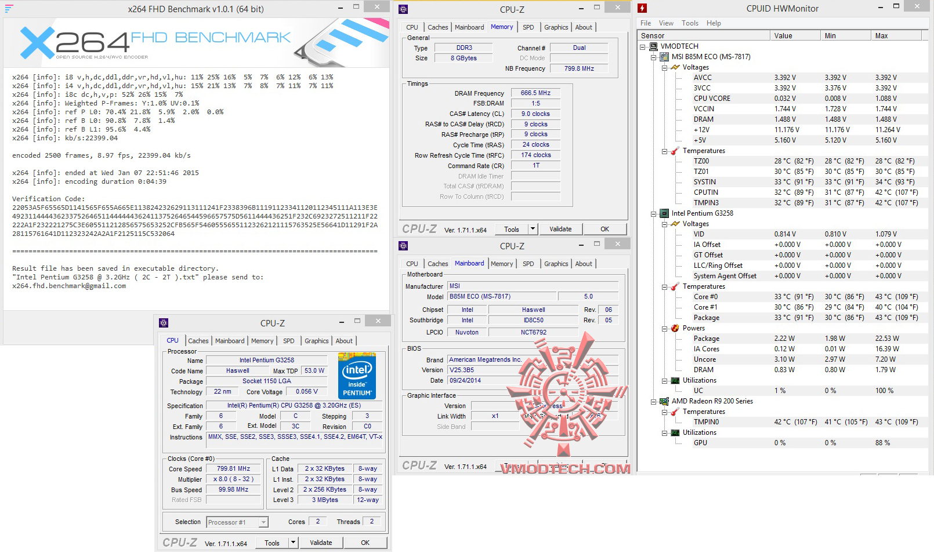Click OK in the CPU-Z CPU window
The image size is (934, 560).
click(365, 543)
